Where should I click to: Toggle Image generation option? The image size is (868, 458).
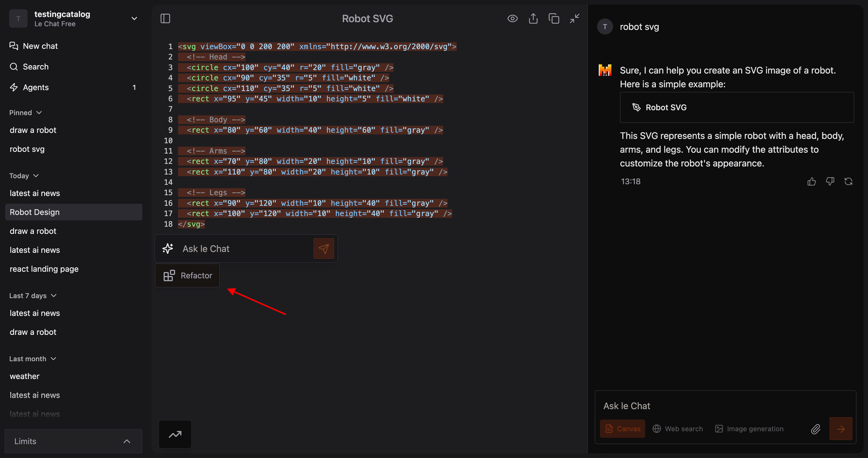click(749, 429)
